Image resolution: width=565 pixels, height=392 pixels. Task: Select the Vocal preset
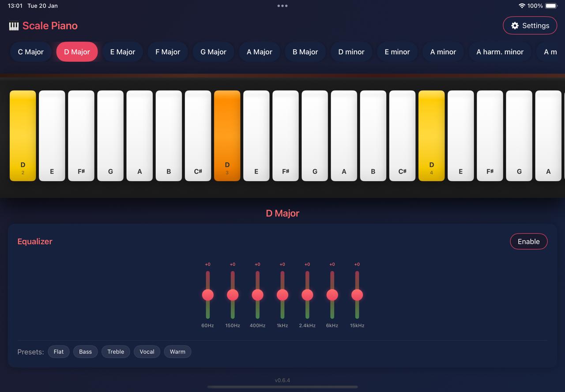(x=147, y=351)
